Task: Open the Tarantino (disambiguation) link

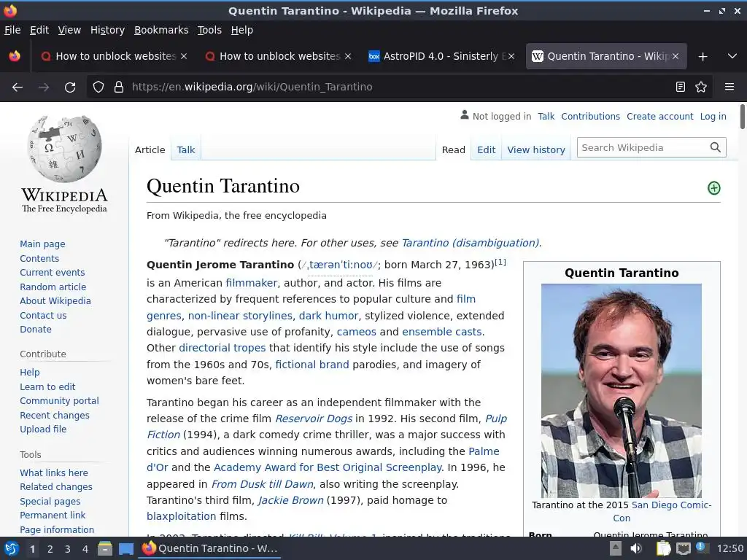Action: coord(471,243)
